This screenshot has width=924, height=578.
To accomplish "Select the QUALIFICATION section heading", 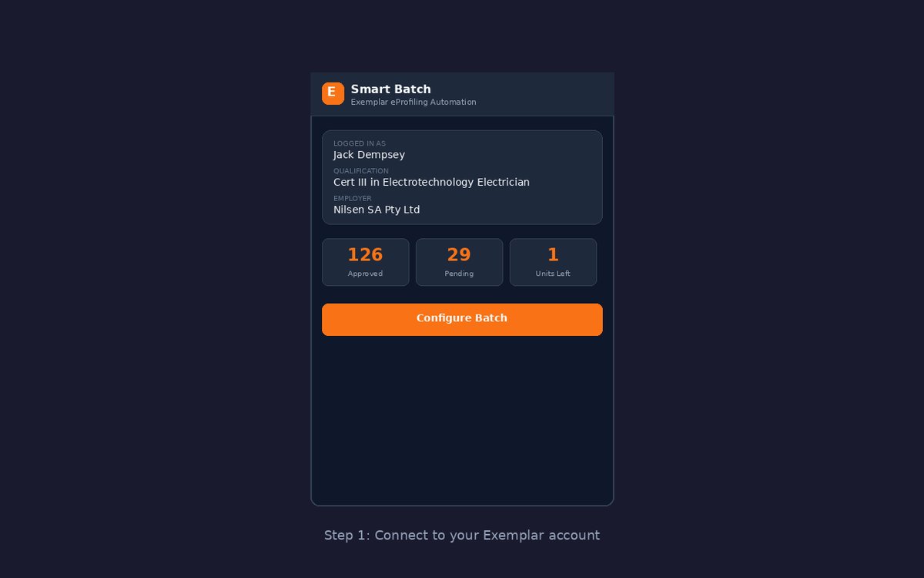I will [x=360, y=171].
